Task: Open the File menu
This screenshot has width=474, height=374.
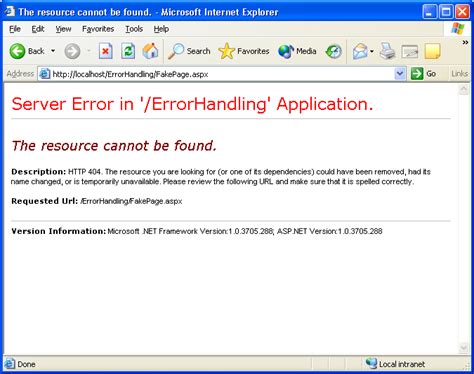Action: coord(15,29)
